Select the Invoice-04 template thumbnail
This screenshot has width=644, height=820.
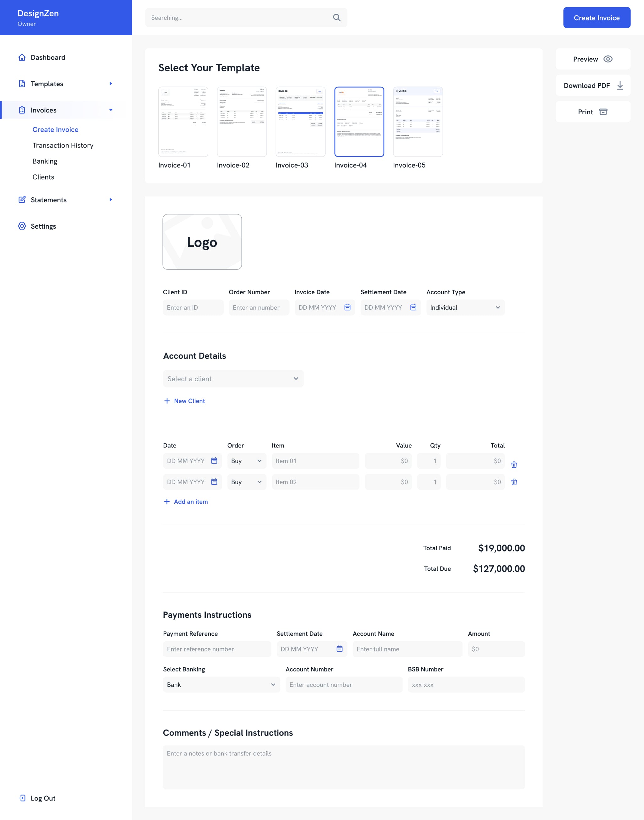pyautogui.click(x=359, y=122)
